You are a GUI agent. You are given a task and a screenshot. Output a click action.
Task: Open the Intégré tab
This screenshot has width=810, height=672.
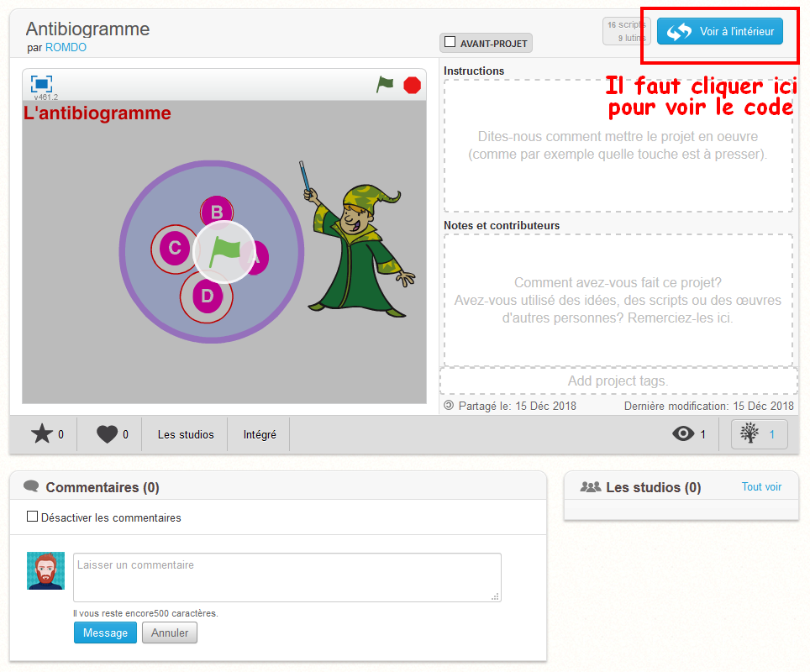pos(260,435)
